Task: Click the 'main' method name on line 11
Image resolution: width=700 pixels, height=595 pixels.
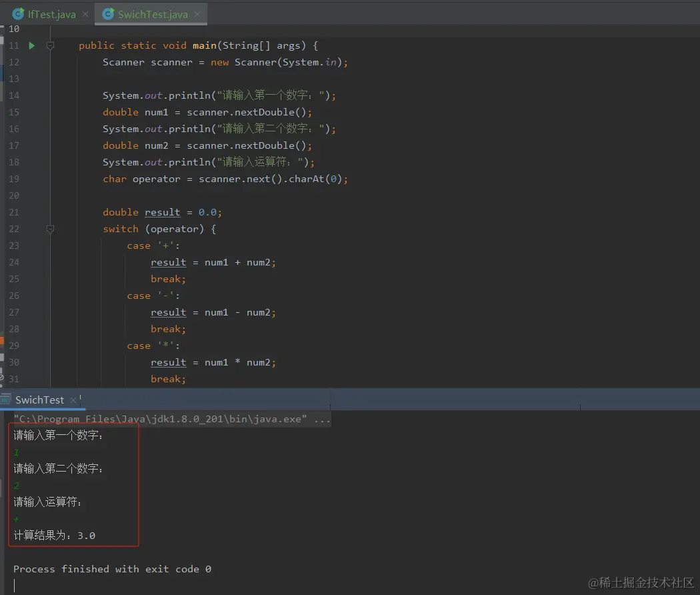Action: coord(205,45)
